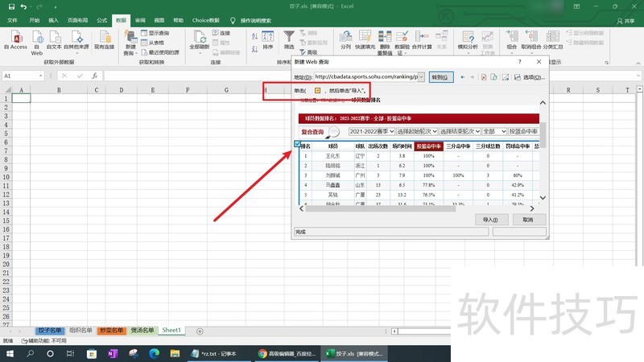Image resolution: width=644 pixels, height=362 pixels.
Task: Switch to the 开始 ribbon tab
Action: [34, 20]
